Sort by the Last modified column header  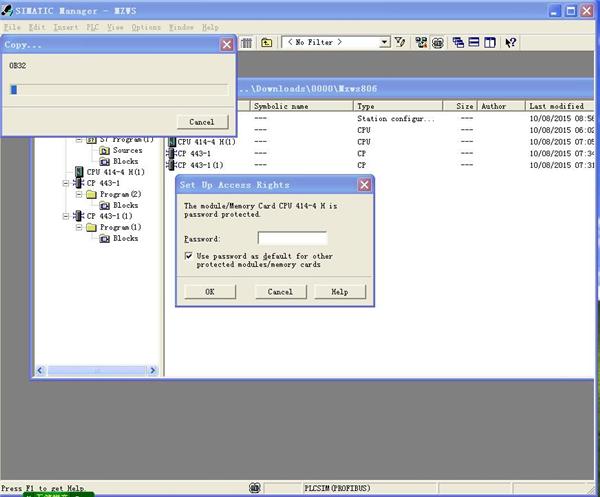pyautogui.click(x=560, y=106)
